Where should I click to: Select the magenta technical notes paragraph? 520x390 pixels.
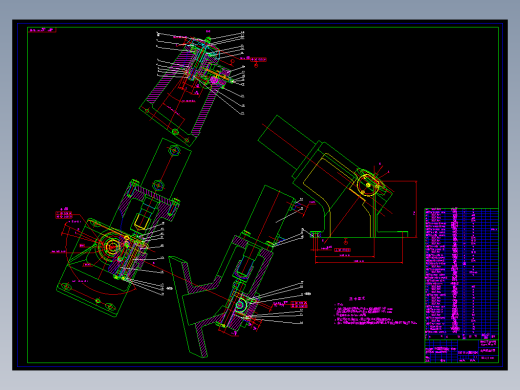(375, 311)
